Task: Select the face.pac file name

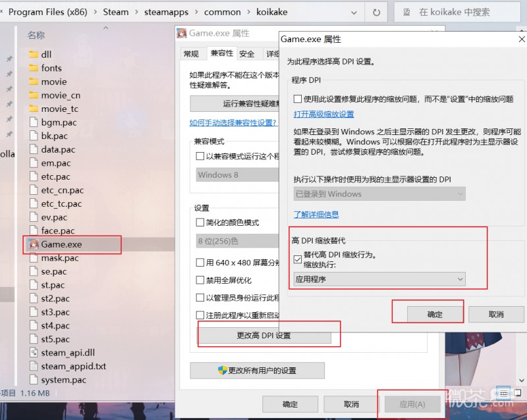Action: pyautogui.click(x=58, y=231)
